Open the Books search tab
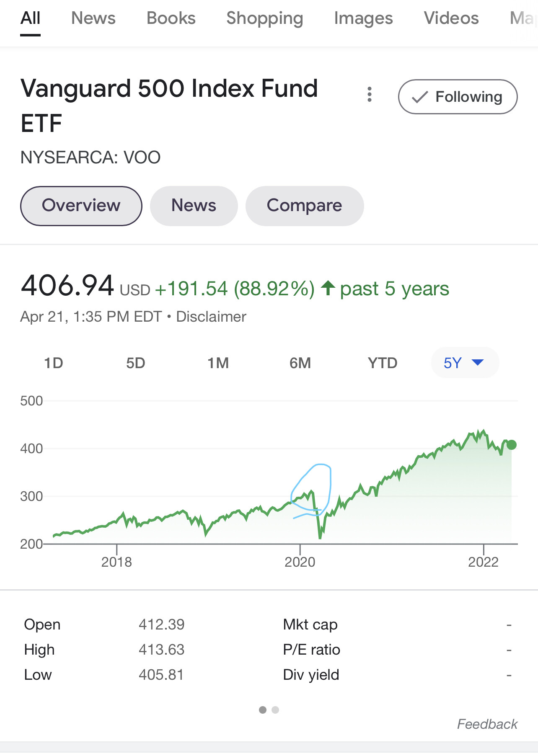 click(171, 18)
